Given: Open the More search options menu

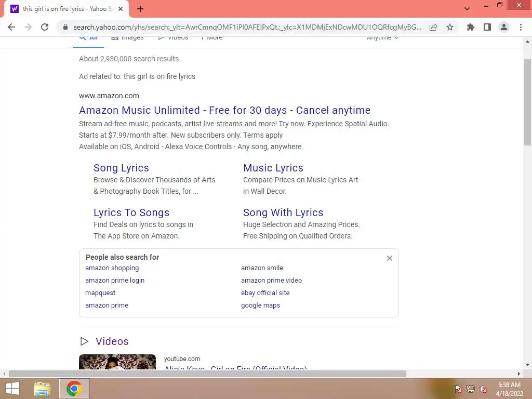Looking at the screenshot, I should (212, 37).
